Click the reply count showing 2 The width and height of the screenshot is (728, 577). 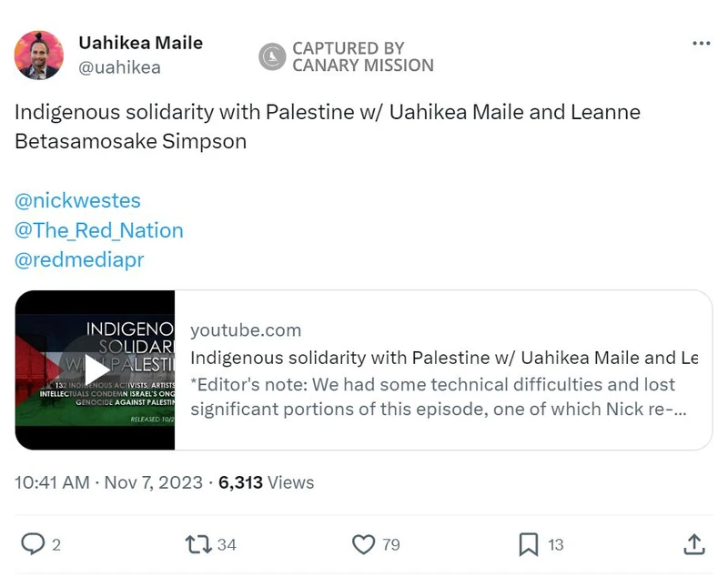coord(56,544)
